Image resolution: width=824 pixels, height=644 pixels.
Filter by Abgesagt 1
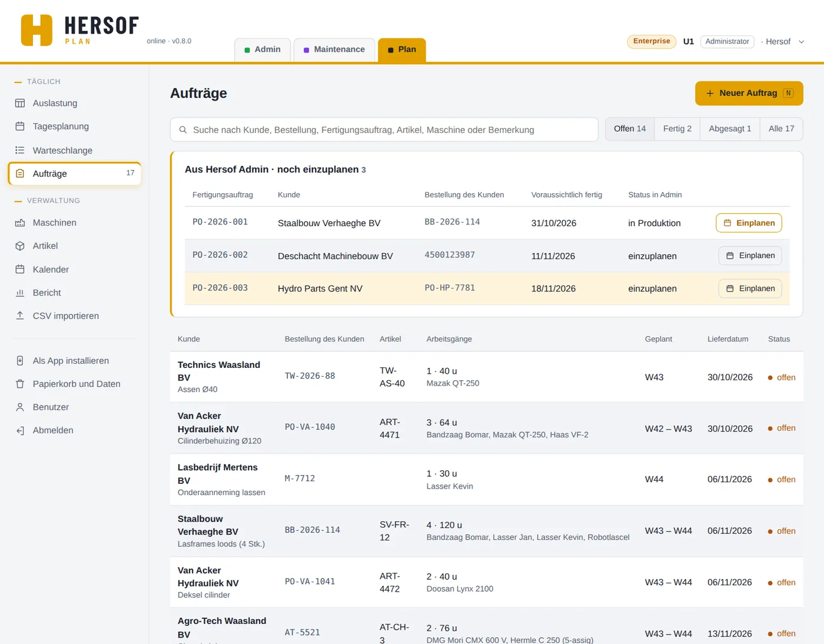coord(730,129)
